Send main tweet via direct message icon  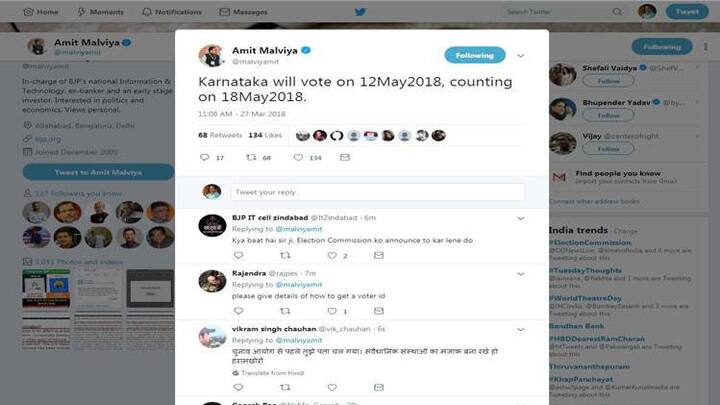pyautogui.click(x=345, y=158)
